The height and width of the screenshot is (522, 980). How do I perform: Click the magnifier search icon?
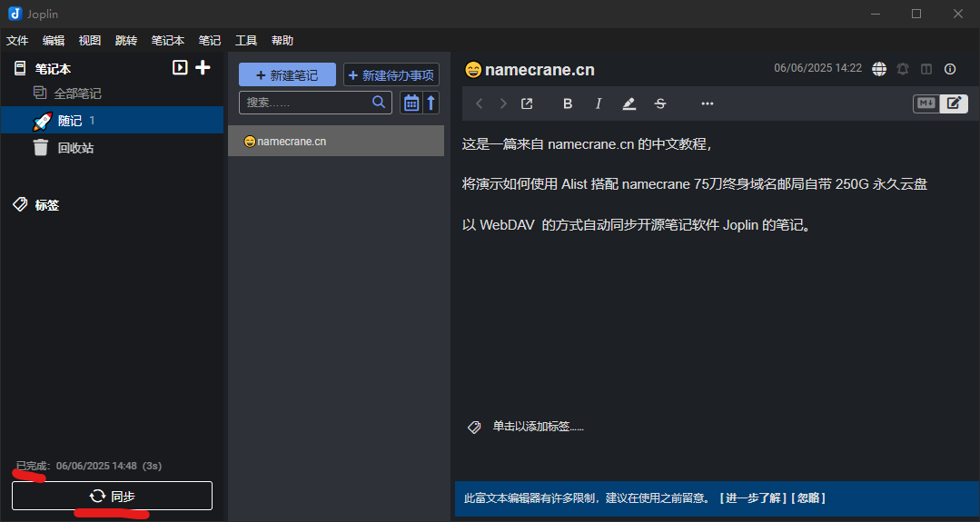(379, 103)
